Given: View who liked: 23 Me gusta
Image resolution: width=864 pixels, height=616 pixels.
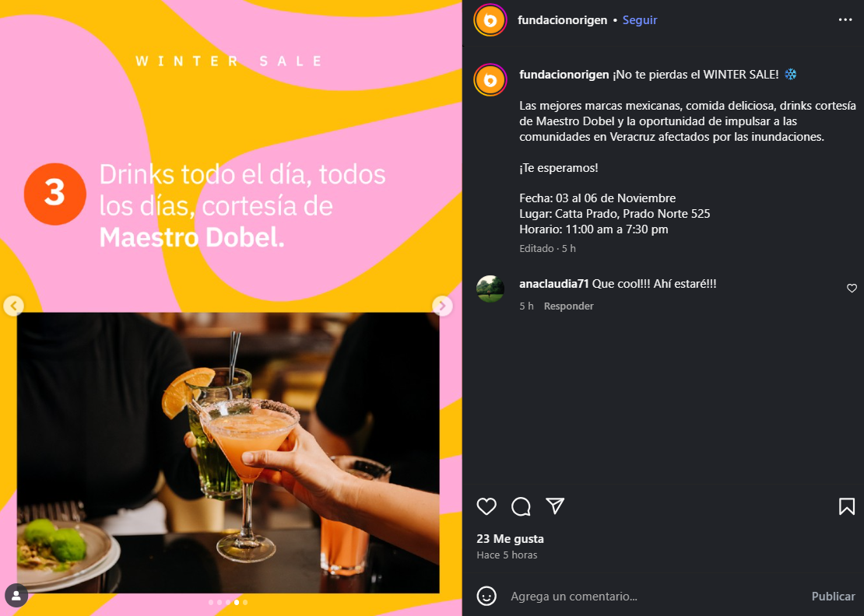Looking at the screenshot, I should coord(510,538).
